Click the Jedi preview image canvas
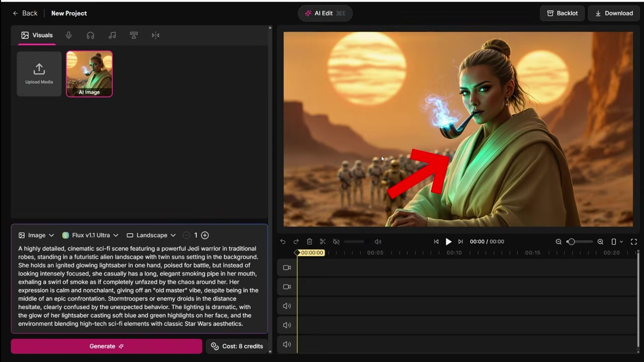Image resolution: width=644 pixels, height=362 pixels. [x=458, y=129]
